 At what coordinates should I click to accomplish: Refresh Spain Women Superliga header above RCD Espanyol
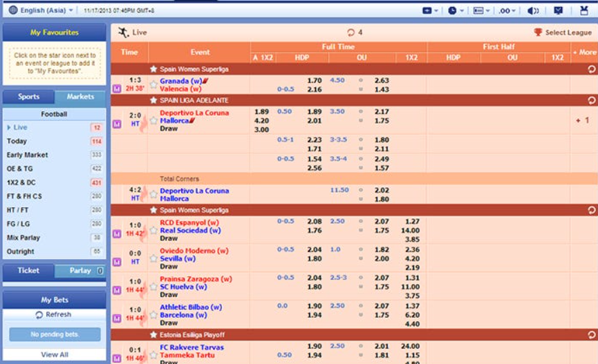pyautogui.click(x=592, y=211)
